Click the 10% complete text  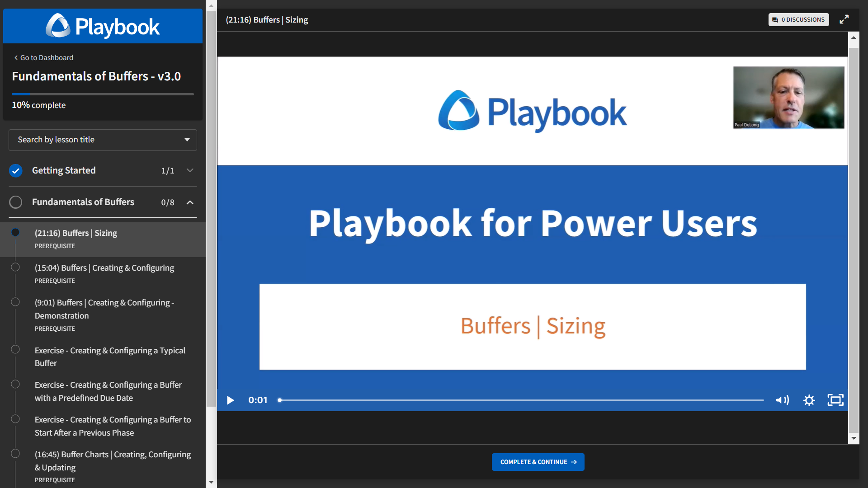click(x=39, y=105)
